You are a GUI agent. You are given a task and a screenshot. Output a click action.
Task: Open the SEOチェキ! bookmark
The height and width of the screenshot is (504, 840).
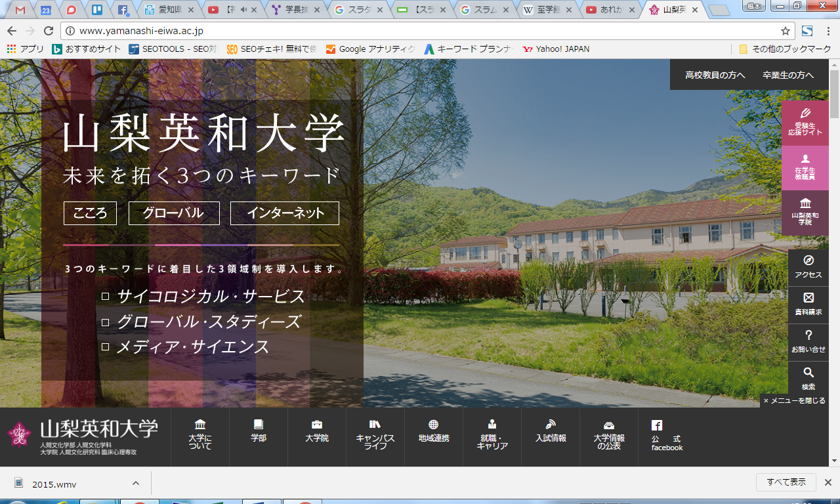272,49
